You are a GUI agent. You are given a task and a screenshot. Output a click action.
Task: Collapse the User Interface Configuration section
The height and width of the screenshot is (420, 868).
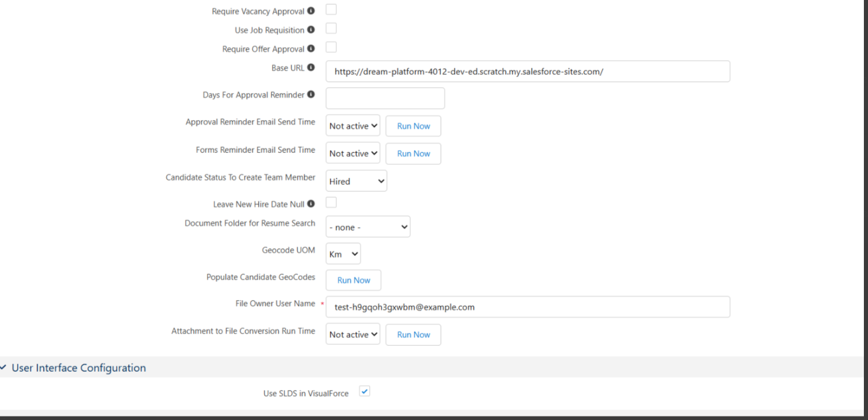pos(5,368)
